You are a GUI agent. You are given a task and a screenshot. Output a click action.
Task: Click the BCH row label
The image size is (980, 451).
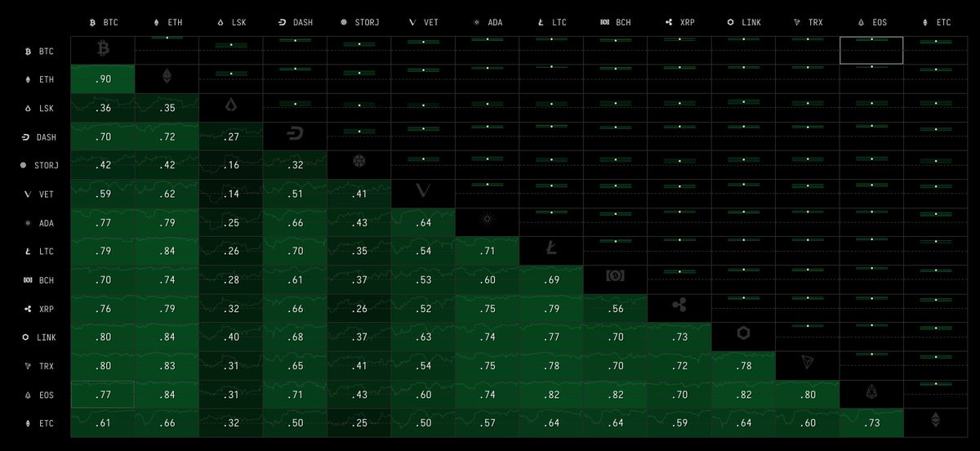[40, 280]
